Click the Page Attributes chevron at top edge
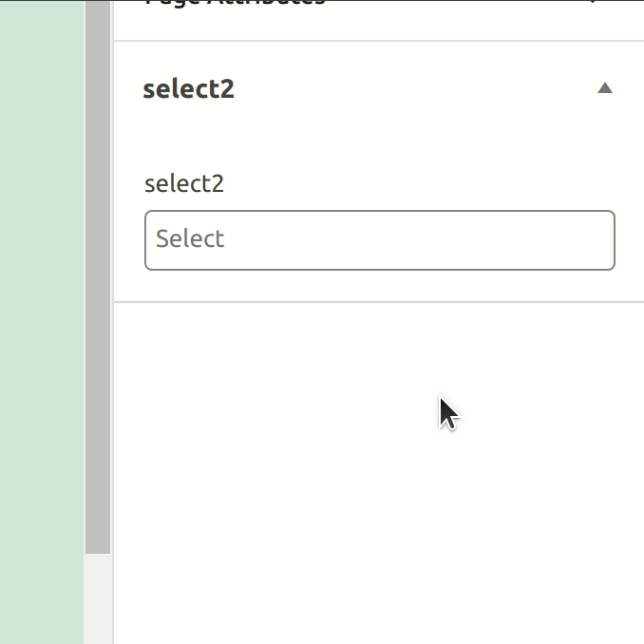 [x=593, y=2]
